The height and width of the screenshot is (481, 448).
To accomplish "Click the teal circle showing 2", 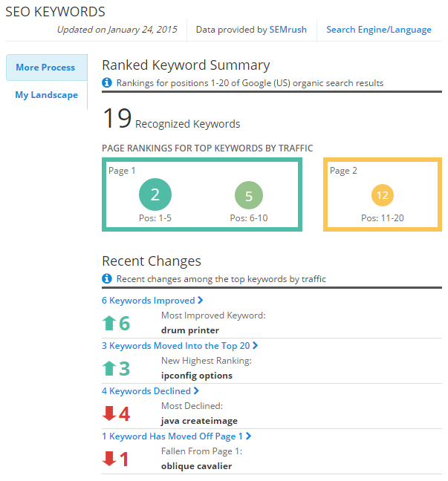I will tap(155, 194).
